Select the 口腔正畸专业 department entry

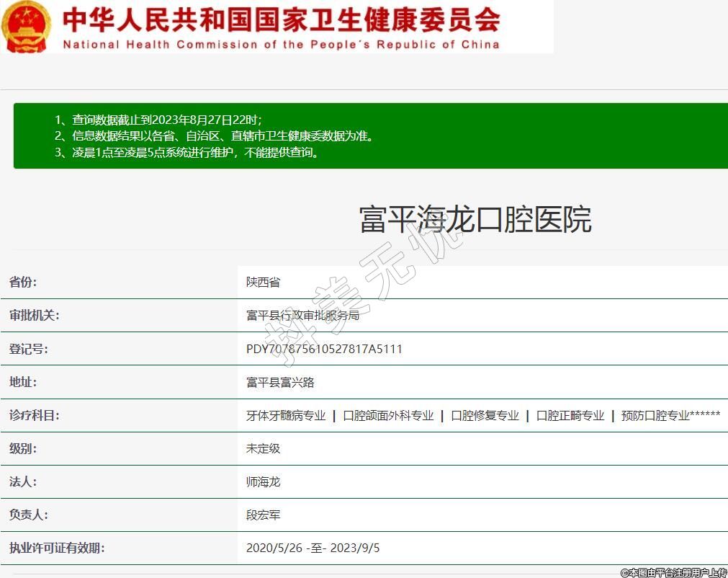pos(570,416)
